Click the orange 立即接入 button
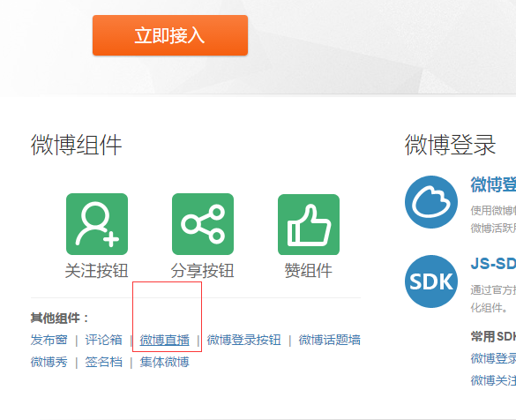The image size is (516, 420). click(x=170, y=35)
